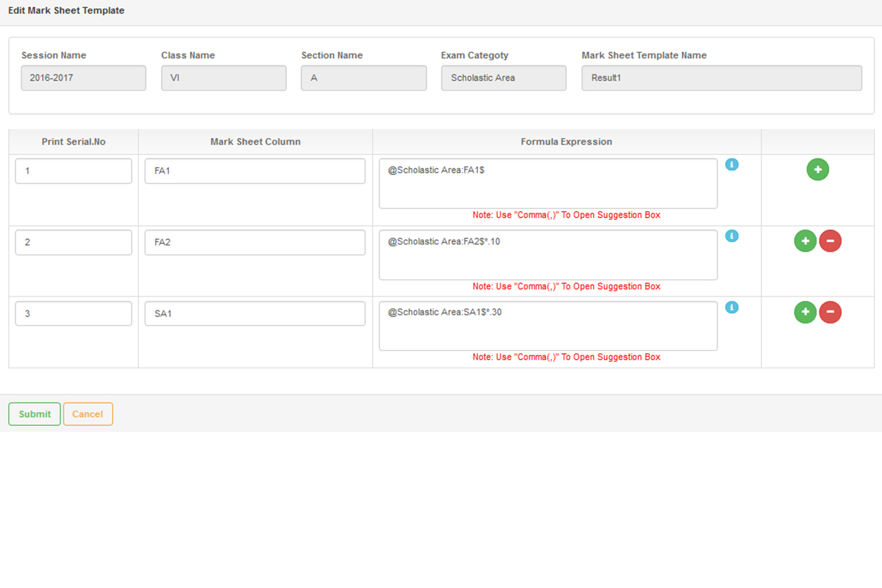
Task: Select the serial number field showing 3
Action: [73, 313]
